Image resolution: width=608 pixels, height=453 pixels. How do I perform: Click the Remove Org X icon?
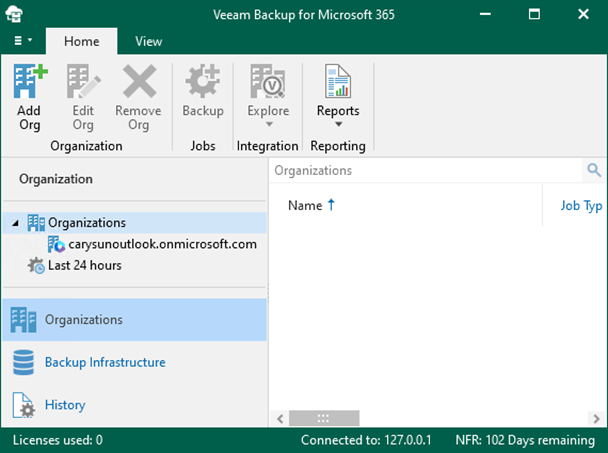[138, 82]
